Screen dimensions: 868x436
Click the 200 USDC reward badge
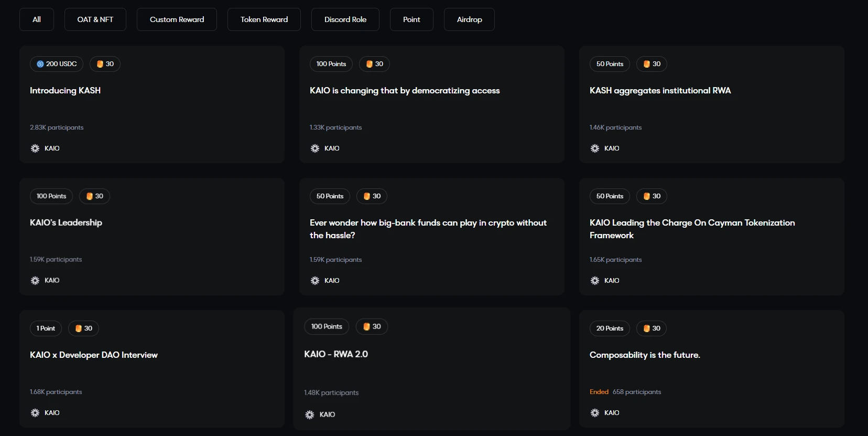(57, 64)
